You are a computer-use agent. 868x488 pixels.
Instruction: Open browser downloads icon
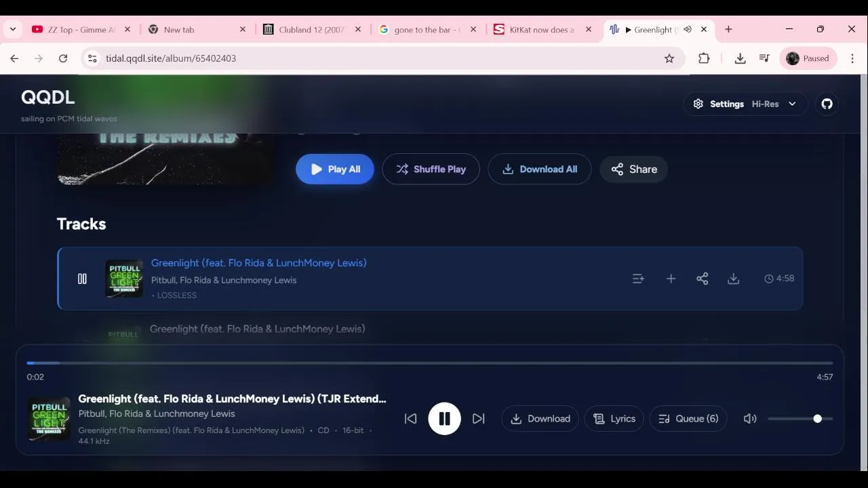(x=740, y=58)
